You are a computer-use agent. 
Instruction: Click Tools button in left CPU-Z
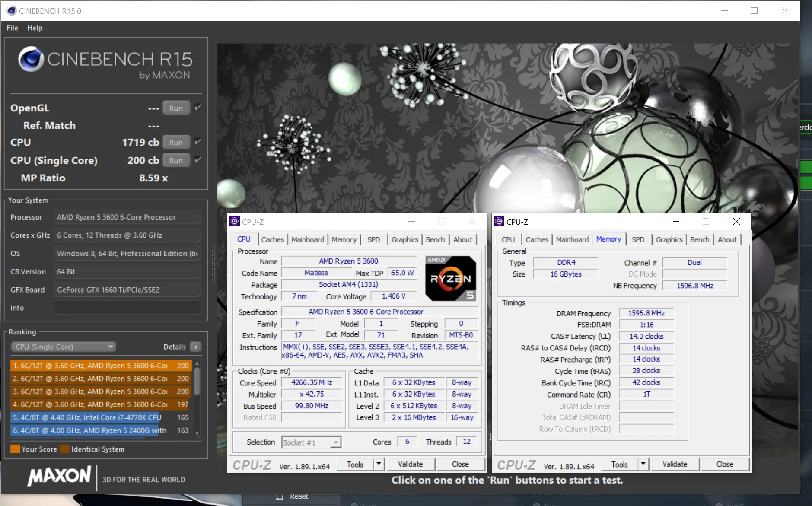click(x=355, y=464)
